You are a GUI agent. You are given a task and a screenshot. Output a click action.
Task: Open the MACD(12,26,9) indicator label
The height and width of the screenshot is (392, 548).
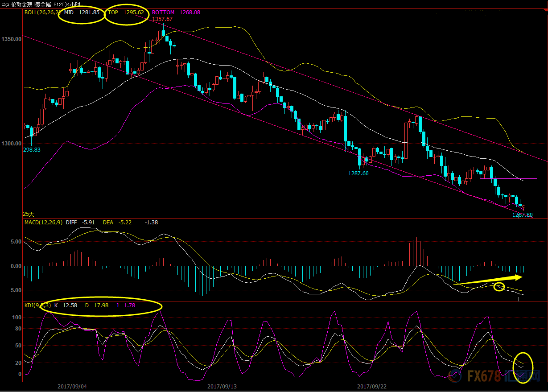(43, 222)
